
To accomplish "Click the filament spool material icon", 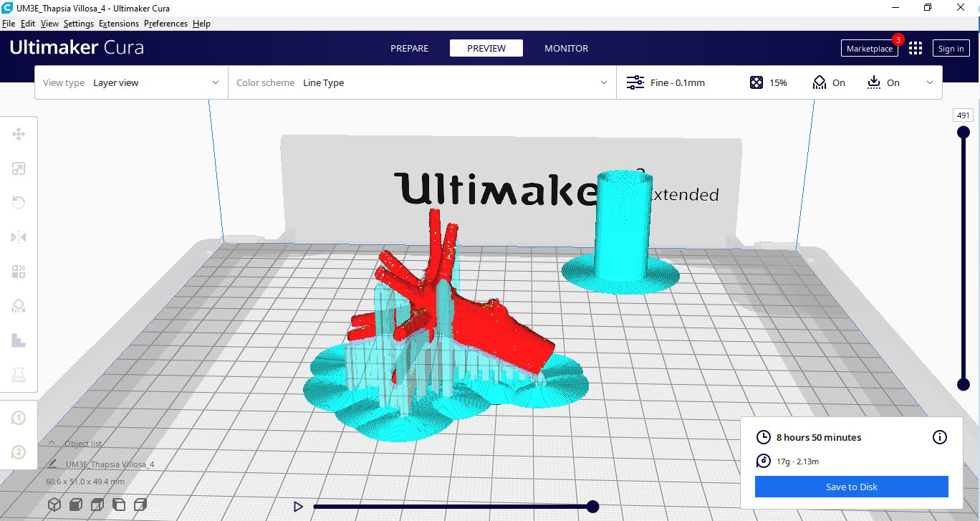I will [x=764, y=461].
